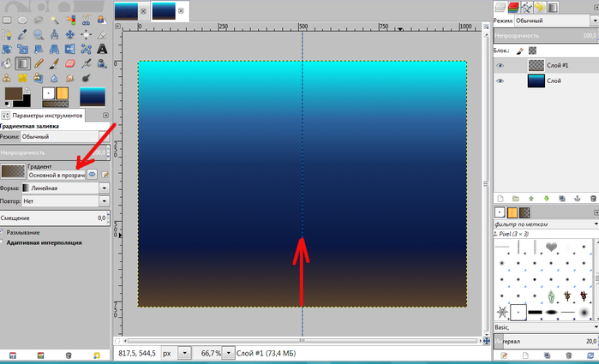Click the reverse gradient icon beside the gradient name
599x364 pixels.
pos(93,174)
